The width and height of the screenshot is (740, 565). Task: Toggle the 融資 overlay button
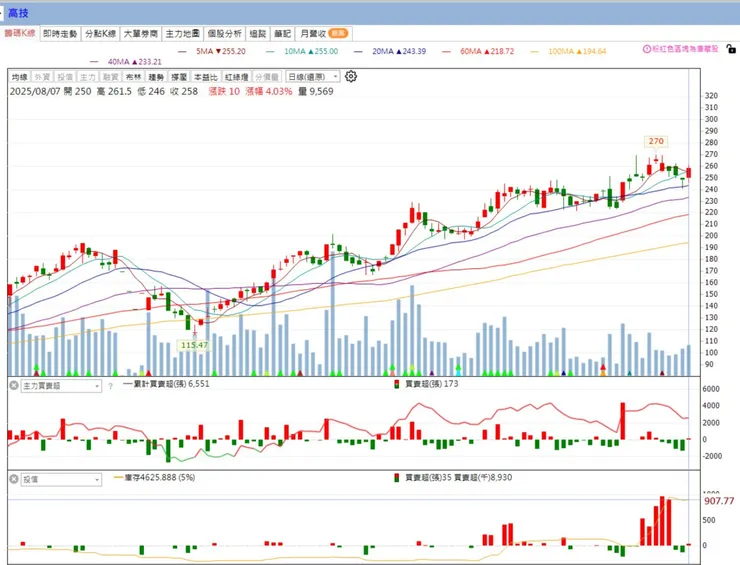[x=110, y=77]
